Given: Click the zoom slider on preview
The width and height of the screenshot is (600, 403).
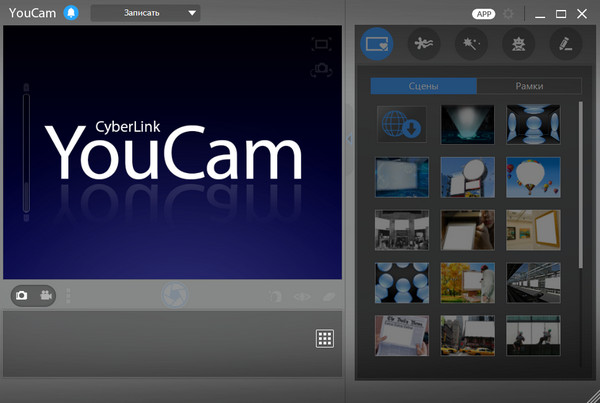Looking at the screenshot, I should click(x=26, y=153).
